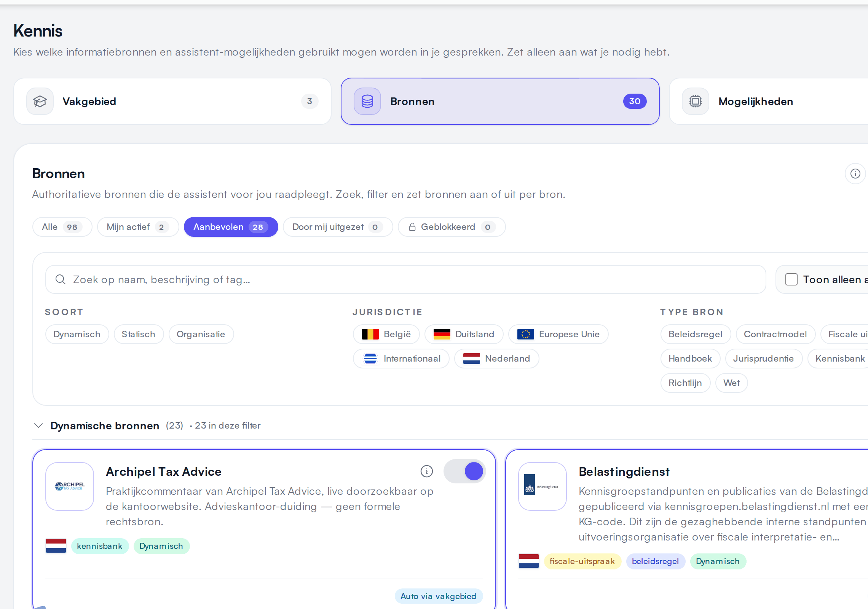Click the Auto via vakgebied badge
Screen dimensions: 868x609
coord(439,596)
